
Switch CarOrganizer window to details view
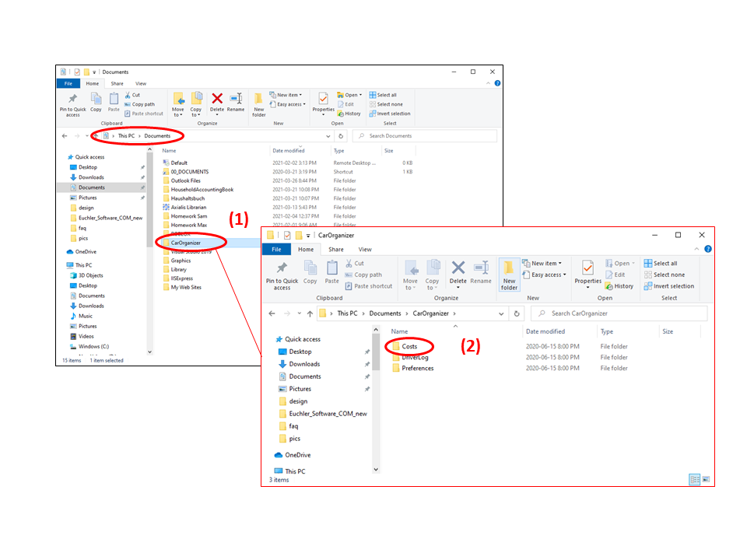(694, 480)
